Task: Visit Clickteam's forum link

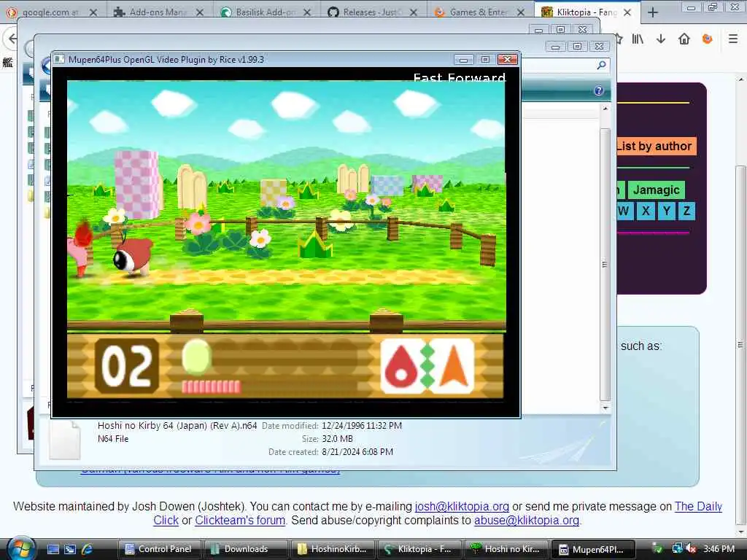Action: 239,520
